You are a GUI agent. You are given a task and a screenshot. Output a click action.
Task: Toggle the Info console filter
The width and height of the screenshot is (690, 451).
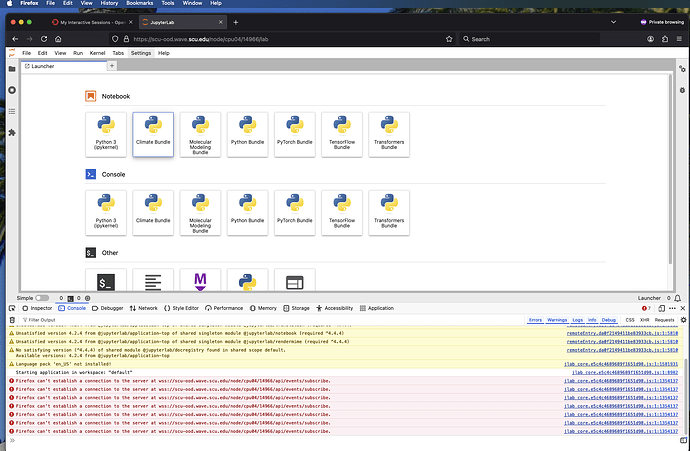(592, 320)
